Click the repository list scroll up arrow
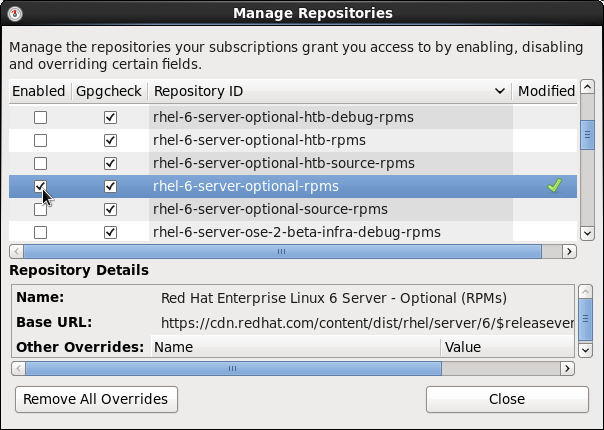Image resolution: width=604 pixels, height=430 pixels. click(x=587, y=87)
